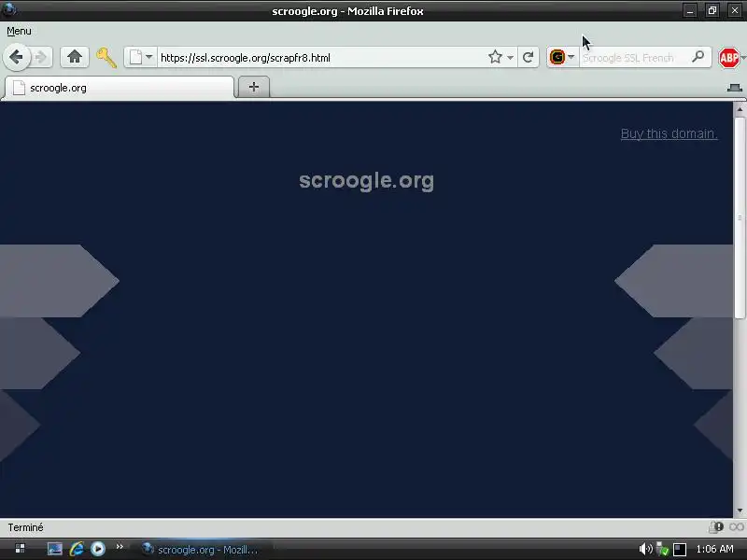The height and width of the screenshot is (560, 747).
Task: Expand the Adblock Plus dropdown arrow
Action: tap(743, 58)
